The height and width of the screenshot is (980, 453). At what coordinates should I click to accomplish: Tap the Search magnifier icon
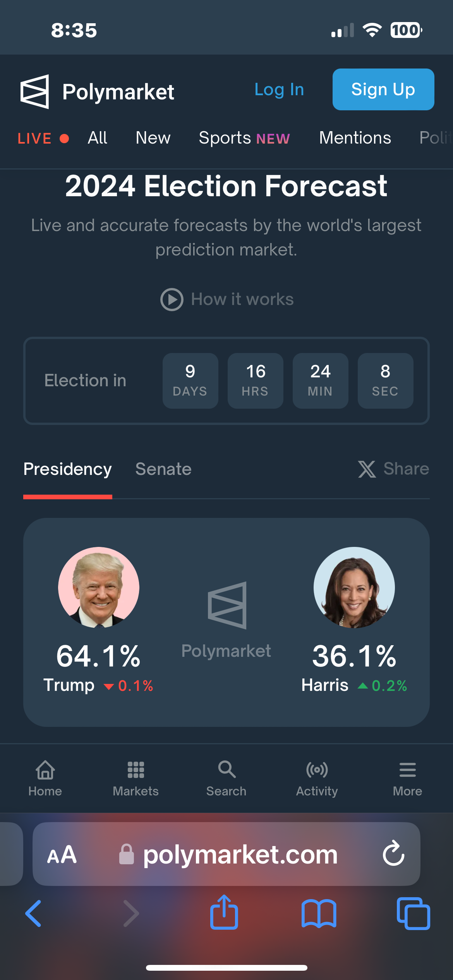pos(226,770)
